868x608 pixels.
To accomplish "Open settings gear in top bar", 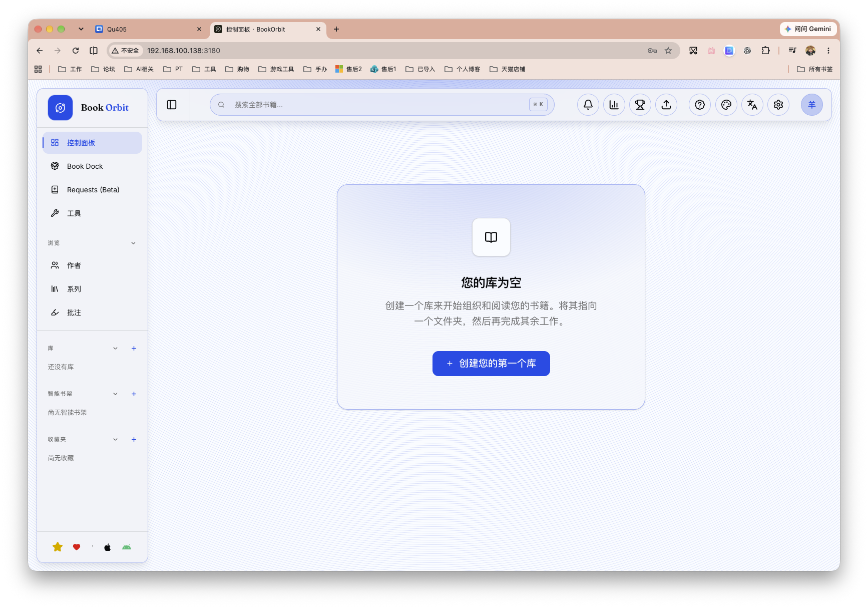I will [778, 105].
